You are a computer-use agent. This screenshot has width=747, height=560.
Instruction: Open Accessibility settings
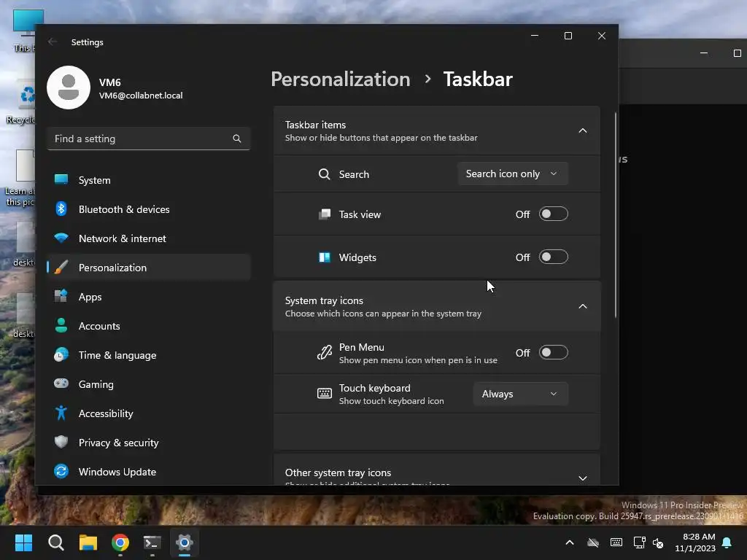tap(149, 413)
